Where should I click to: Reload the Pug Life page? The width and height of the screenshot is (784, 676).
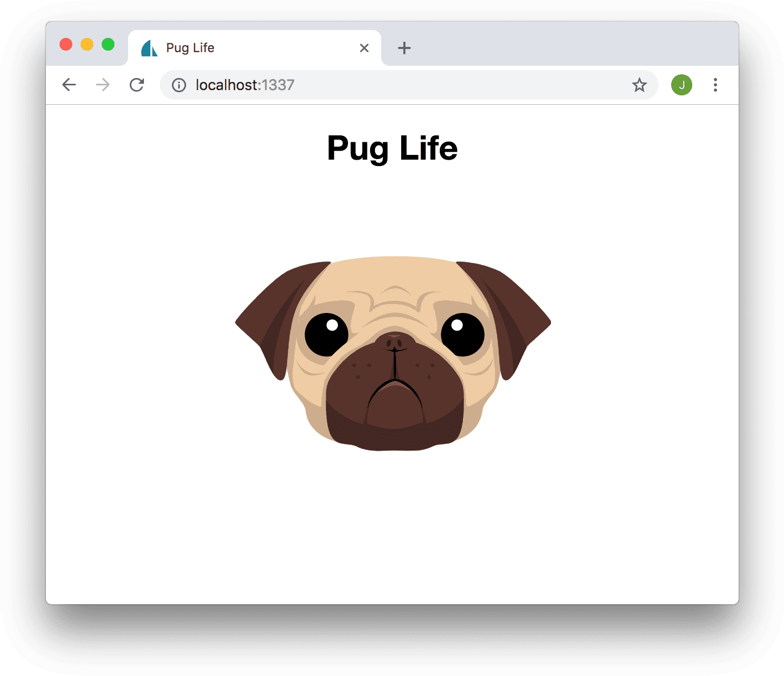tap(137, 85)
